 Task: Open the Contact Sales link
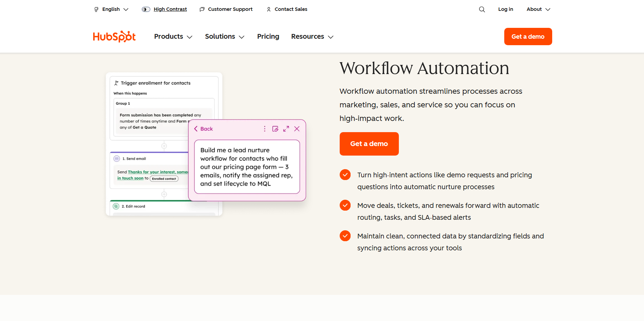[x=291, y=9]
